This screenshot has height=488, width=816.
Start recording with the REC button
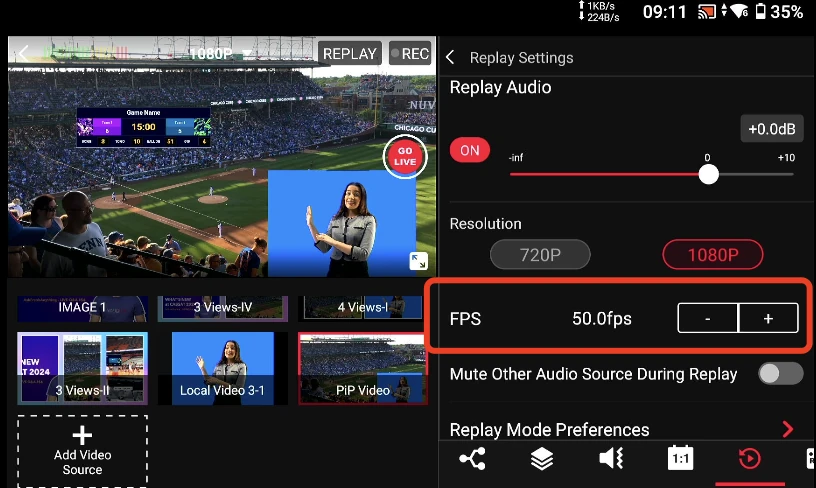(409, 54)
